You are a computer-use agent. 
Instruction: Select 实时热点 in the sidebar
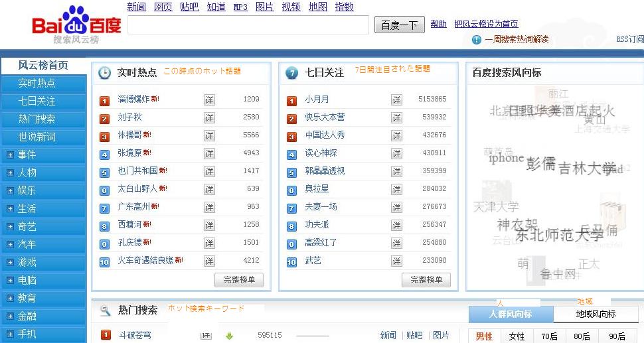[x=43, y=84]
